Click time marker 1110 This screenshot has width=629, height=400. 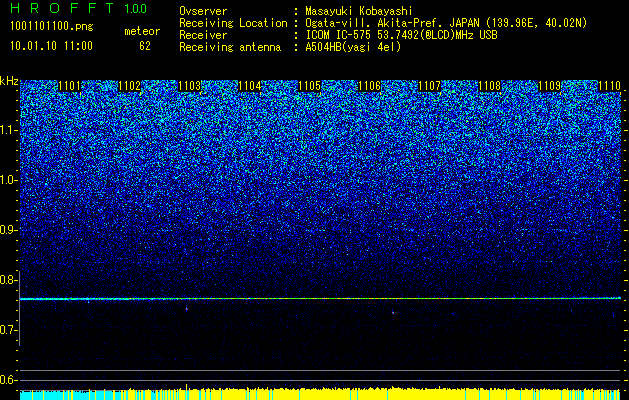click(x=609, y=86)
